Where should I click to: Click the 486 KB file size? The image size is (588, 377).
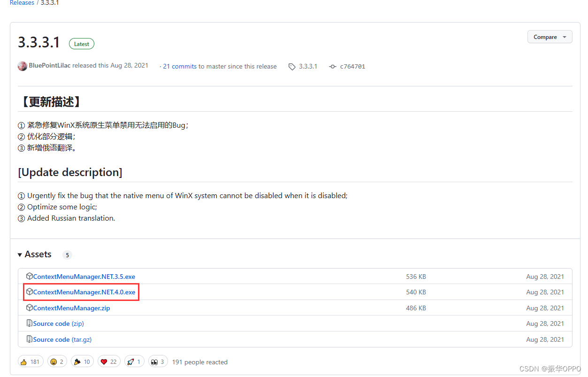coord(416,308)
